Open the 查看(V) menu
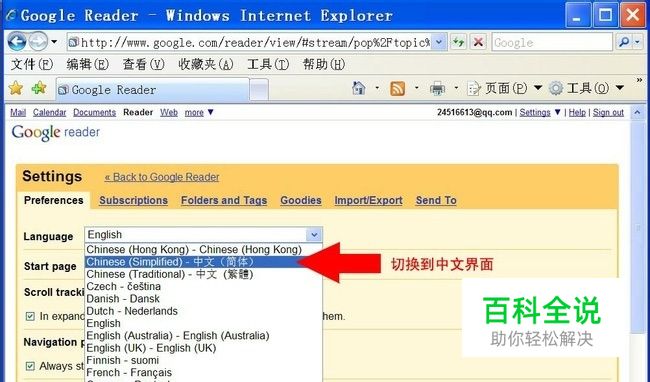Screen dimensions: 650x382 pos(143,64)
